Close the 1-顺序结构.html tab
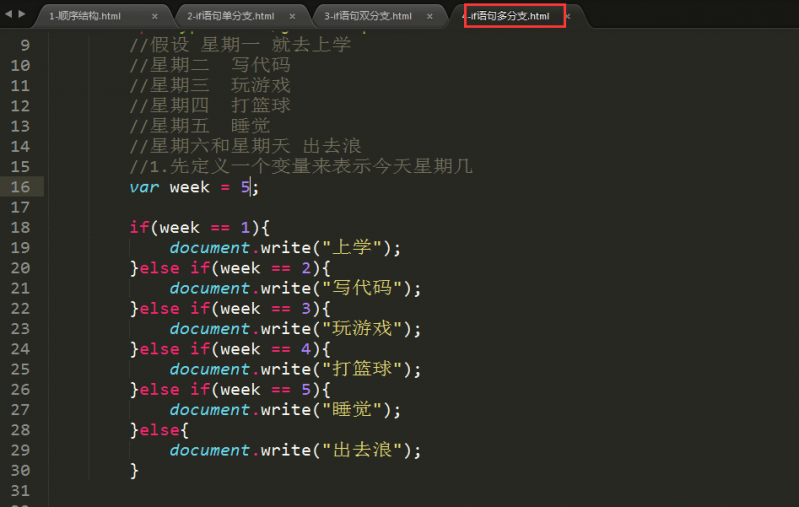The height and width of the screenshot is (507, 799). click(x=154, y=17)
